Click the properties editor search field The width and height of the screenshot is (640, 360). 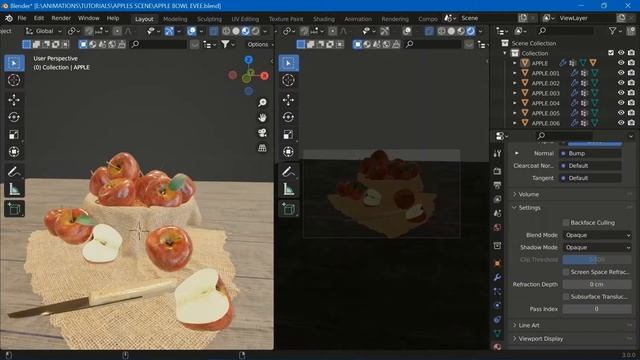pos(565,136)
